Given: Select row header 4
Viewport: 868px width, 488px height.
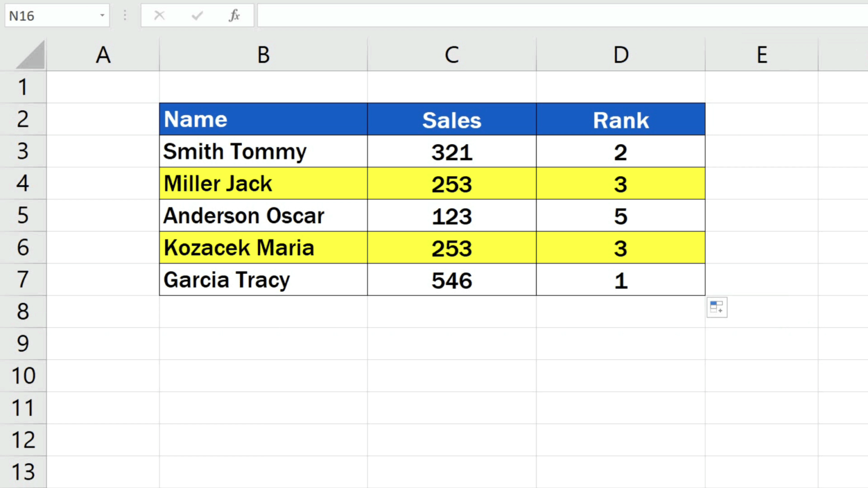Looking at the screenshot, I should [x=23, y=184].
